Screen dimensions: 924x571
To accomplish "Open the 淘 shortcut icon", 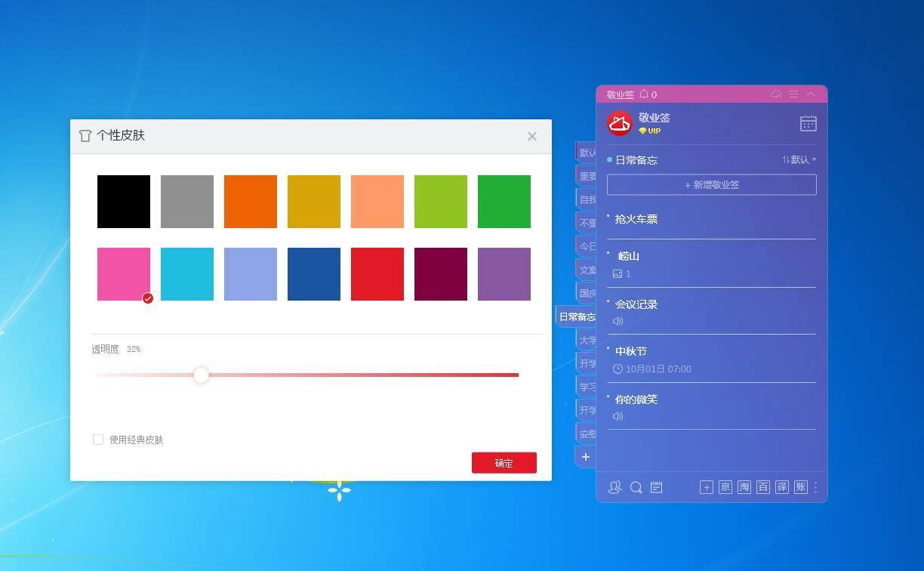I will tap(744, 488).
